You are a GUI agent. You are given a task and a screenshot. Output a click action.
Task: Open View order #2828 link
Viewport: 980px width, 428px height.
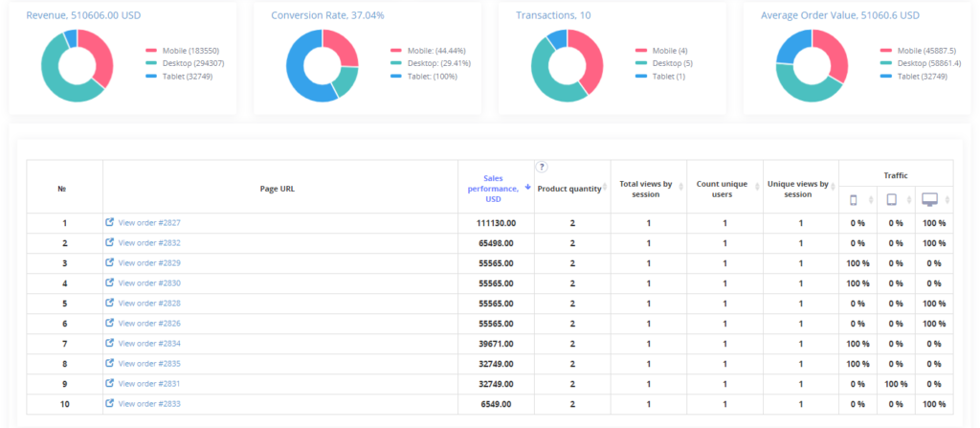click(149, 303)
